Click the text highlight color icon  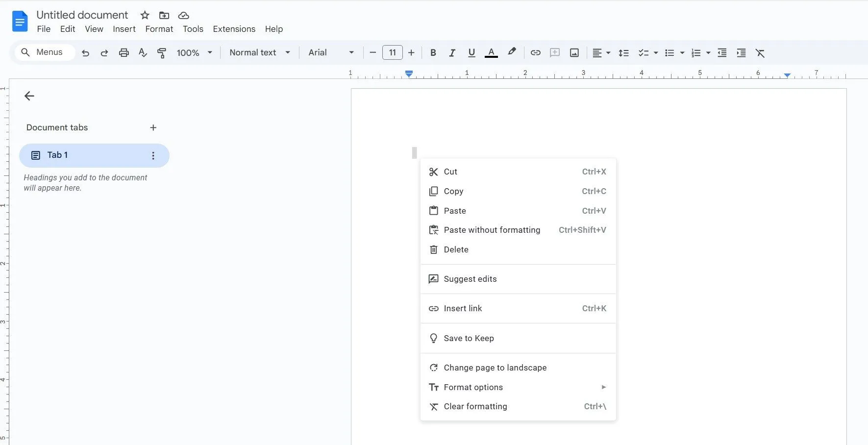(x=512, y=52)
